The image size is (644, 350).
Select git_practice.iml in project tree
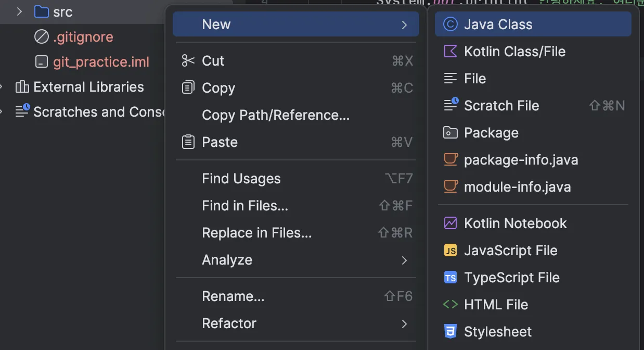pos(101,62)
